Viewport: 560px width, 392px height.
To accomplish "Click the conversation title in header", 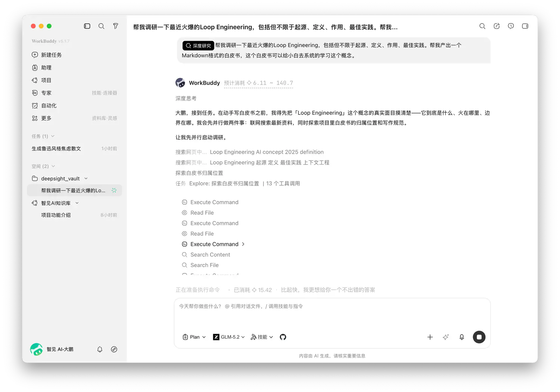I will [265, 27].
